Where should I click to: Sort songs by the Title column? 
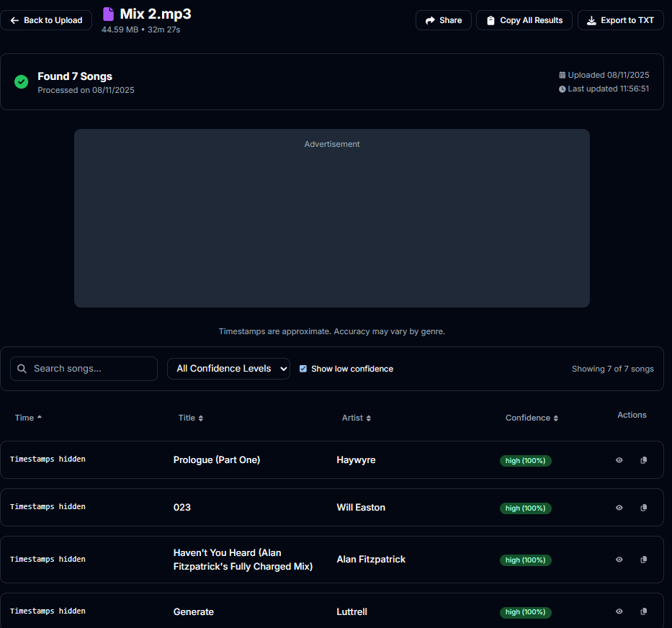pos(190,418)
